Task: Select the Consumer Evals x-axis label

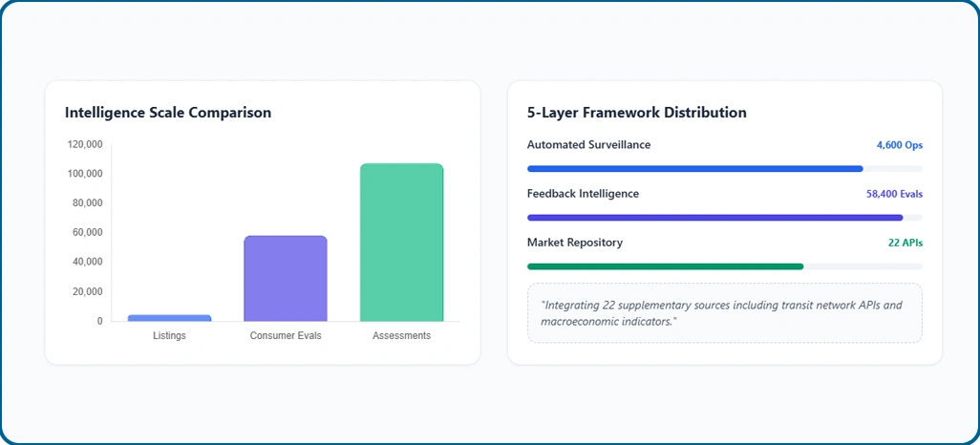Action: pos(286,336)
